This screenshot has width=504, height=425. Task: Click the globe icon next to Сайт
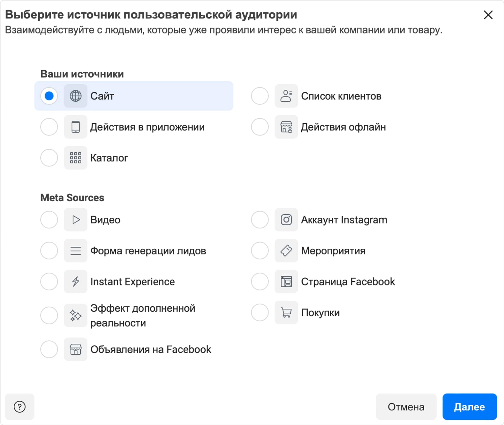[x=75, y=96]
